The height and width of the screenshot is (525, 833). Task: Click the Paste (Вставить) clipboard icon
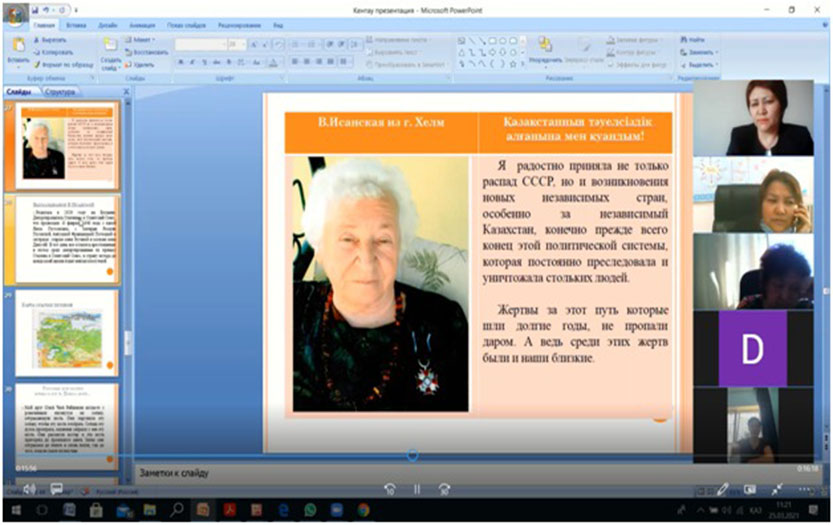(x=17, y=46)
